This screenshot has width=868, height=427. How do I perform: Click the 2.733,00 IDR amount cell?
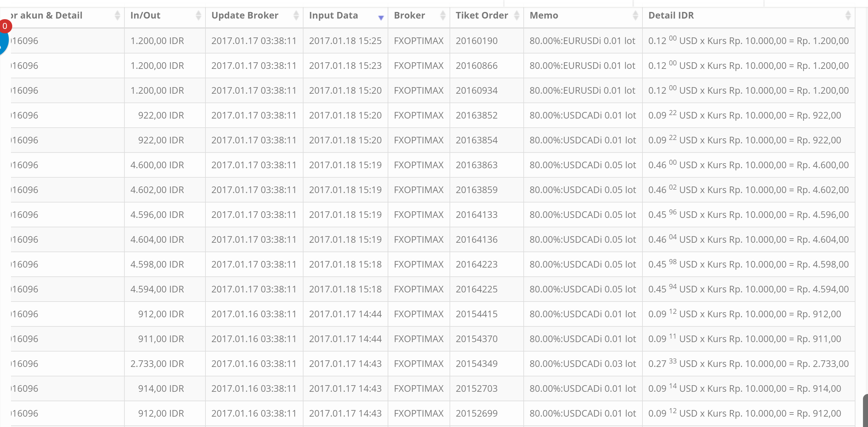(165, 363)
